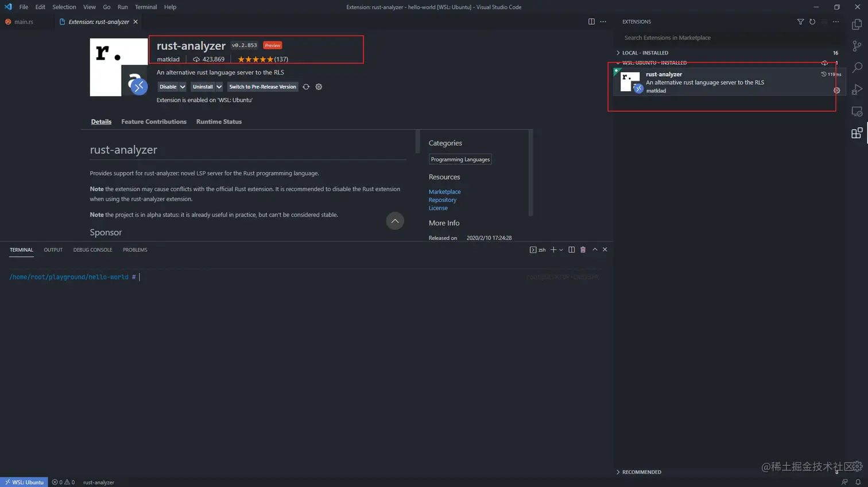Refresh the extensions list icon

pos(812,22)
